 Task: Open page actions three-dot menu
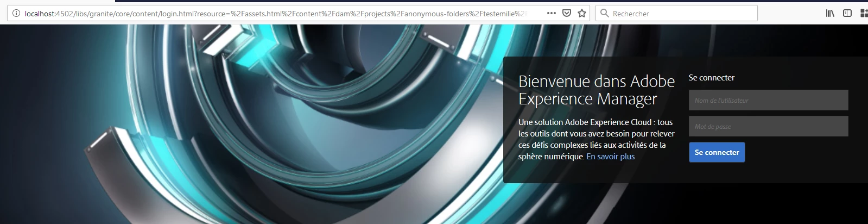[x=552, y=13]
